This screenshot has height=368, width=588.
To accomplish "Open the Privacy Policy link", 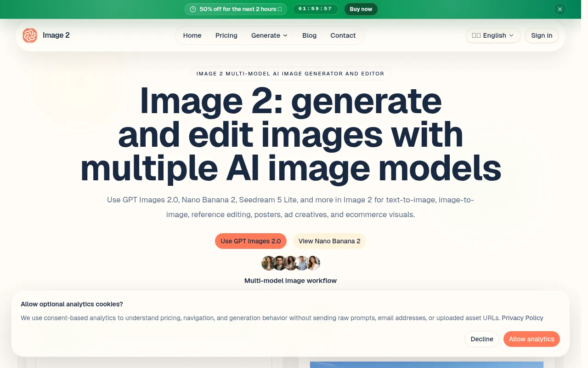I will point(522,318).
